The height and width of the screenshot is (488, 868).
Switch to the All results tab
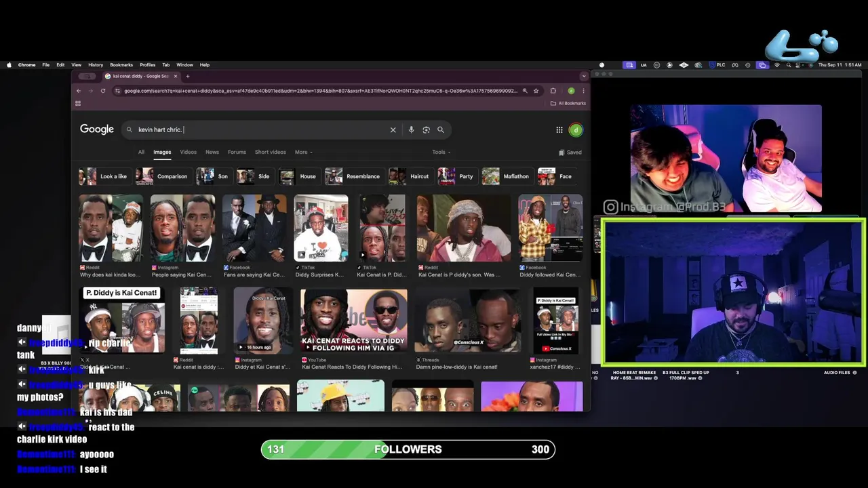coord(141,152)
